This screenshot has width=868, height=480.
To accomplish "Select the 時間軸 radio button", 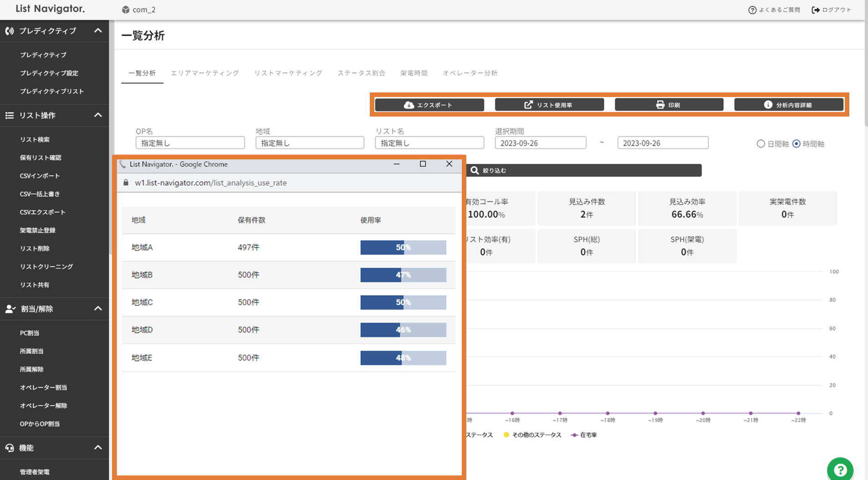I will (x=796, y=144).
